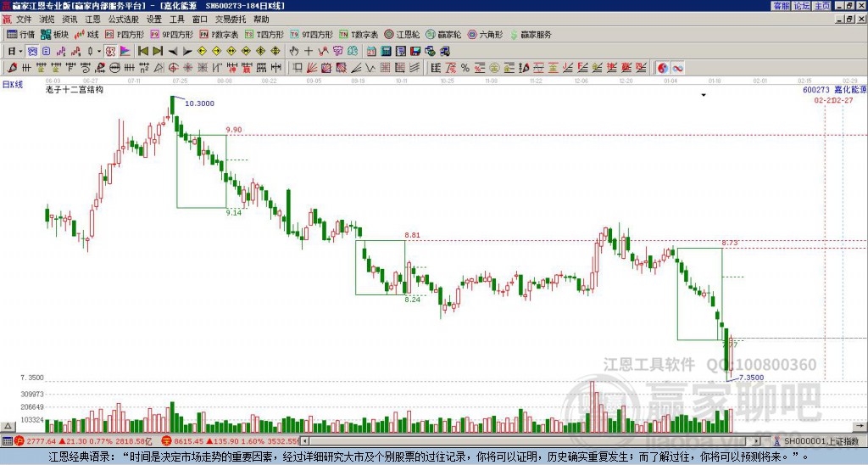Screen dimensions: 868x465
Task: Click the horizontal scrollbar right arrow
Action: pos(757,442)
